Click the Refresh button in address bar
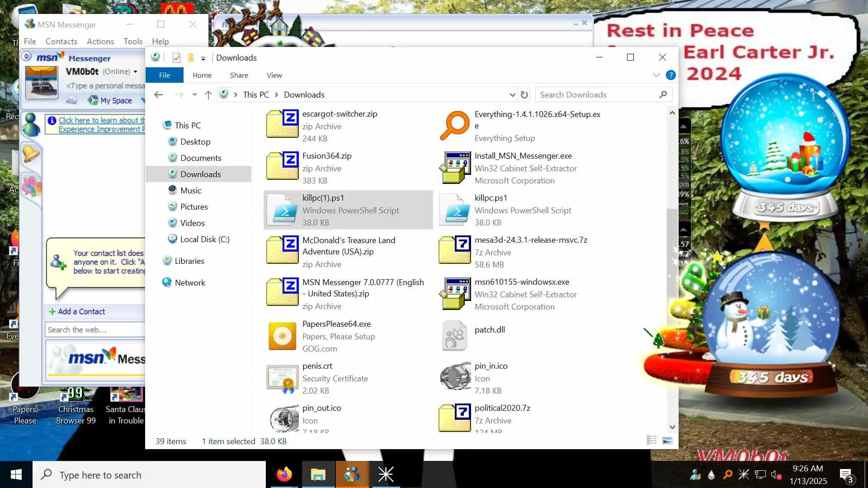Screen dimensions: 868x488 [524, 95]
